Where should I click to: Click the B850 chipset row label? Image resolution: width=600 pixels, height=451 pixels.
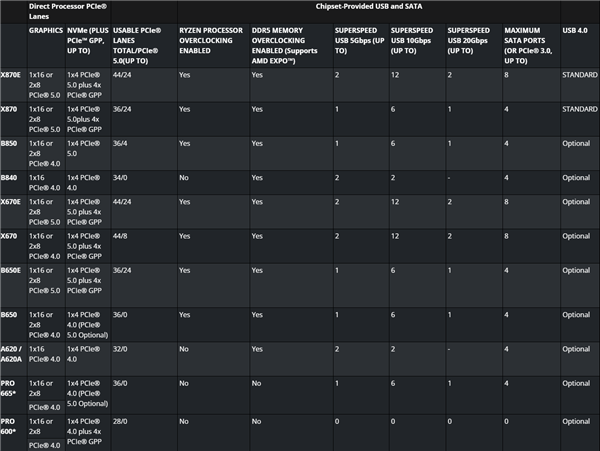(x=9, y=143)
